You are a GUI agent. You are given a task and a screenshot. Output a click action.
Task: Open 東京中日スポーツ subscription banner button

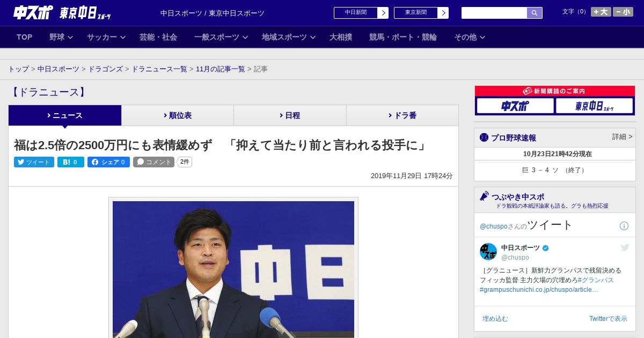click(594, 106)
